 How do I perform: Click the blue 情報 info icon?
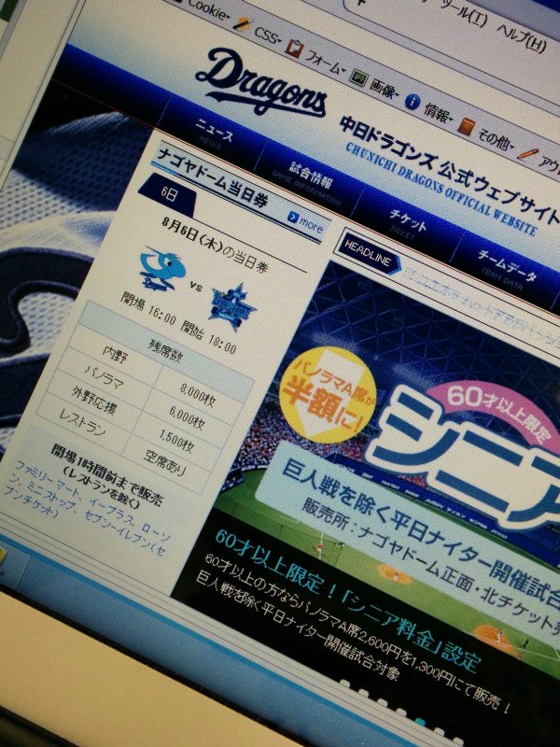point(412,101)
